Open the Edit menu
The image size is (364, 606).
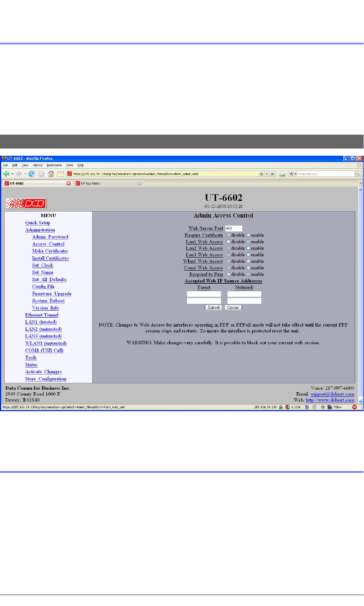(x=15, y=165)
